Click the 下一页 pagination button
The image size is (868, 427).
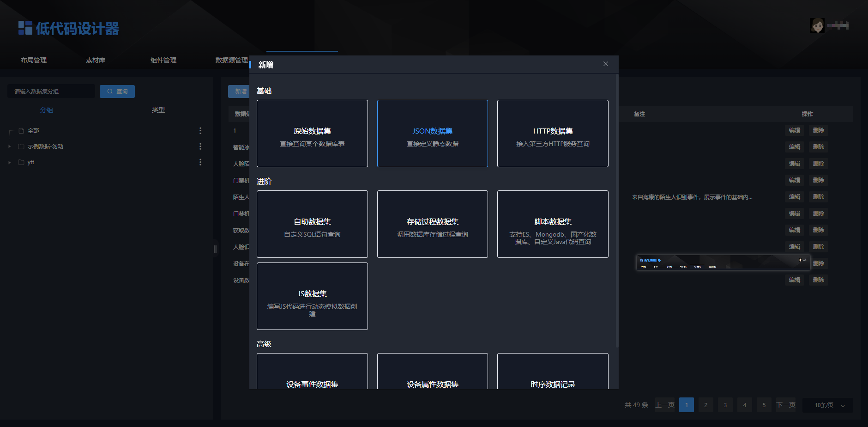786,405
